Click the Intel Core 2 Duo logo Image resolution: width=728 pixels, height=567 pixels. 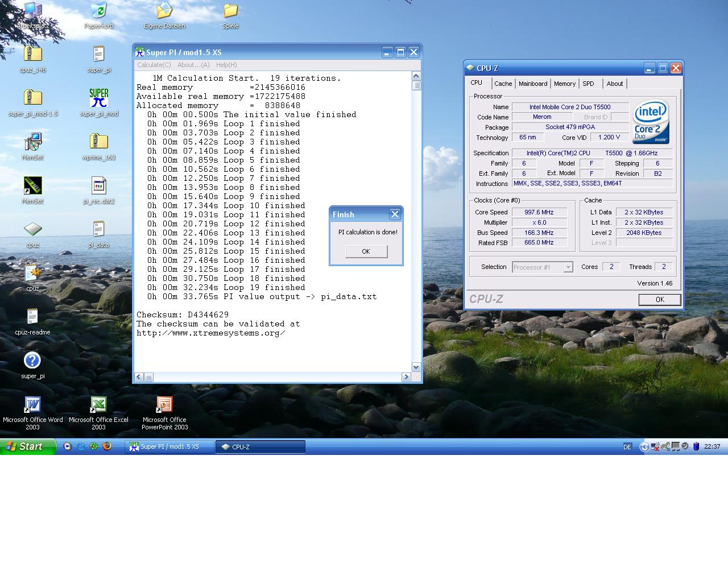click(x=651, y=122)
